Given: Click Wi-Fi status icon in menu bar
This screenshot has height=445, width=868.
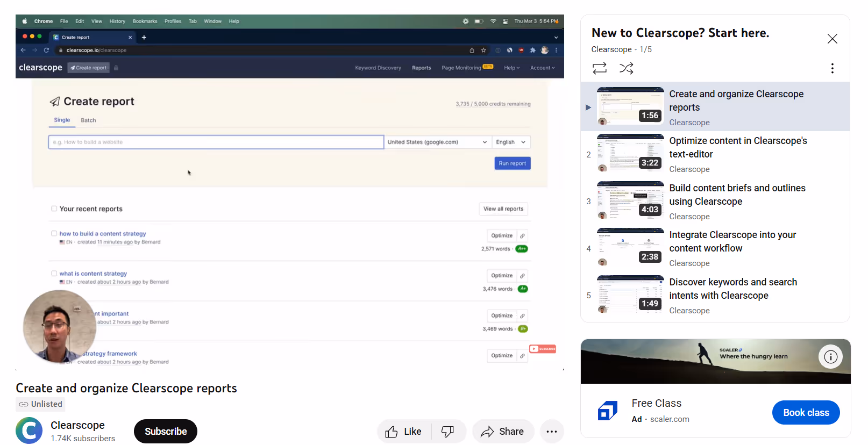Looking at the screenshot, I should click(493, 21).
